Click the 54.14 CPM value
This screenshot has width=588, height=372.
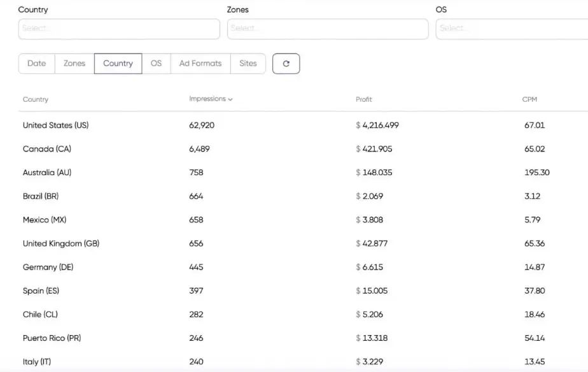[x=535, y=338]
